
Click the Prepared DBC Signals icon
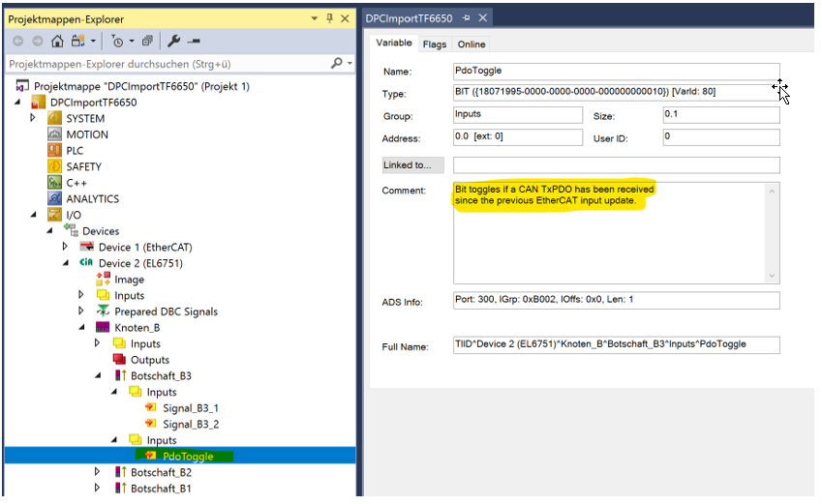coord(103,311)
